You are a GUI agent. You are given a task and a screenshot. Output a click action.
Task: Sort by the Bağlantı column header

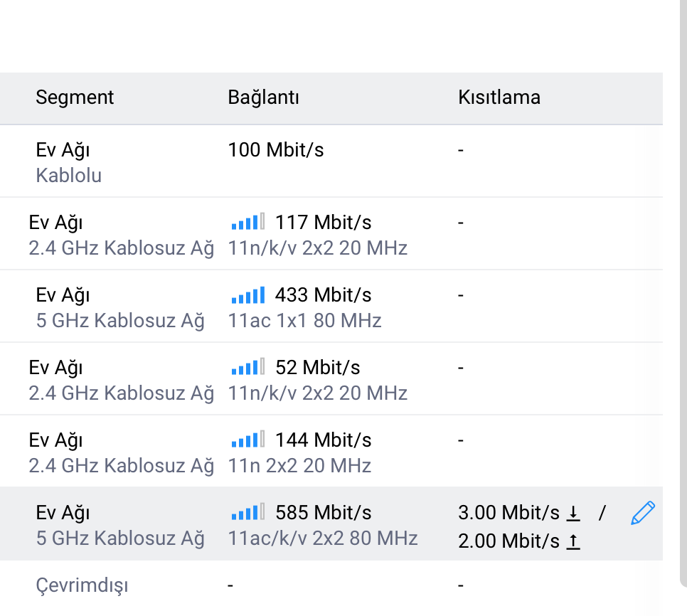click(263, 97)
